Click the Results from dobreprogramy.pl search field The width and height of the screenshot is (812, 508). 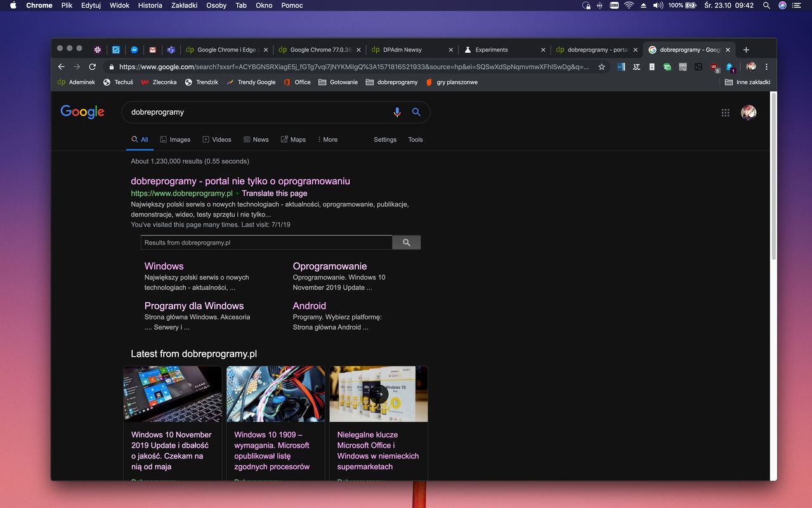tap(266, 243)
